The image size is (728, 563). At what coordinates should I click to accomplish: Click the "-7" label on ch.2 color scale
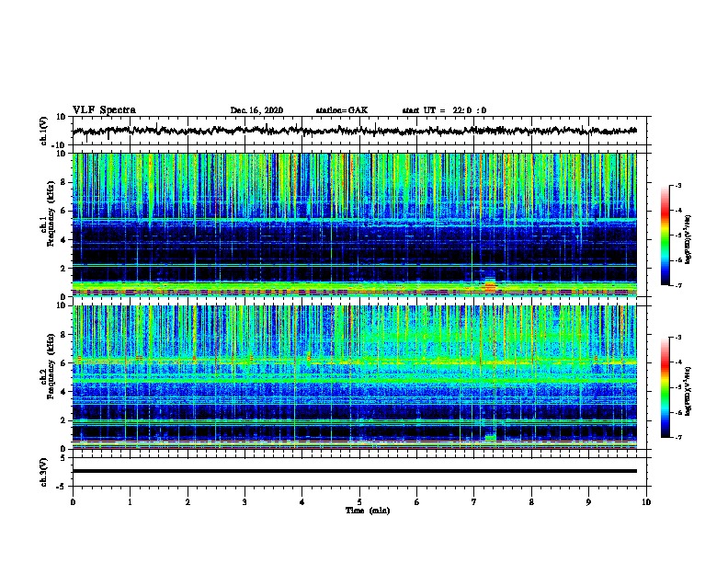[678, 437]
